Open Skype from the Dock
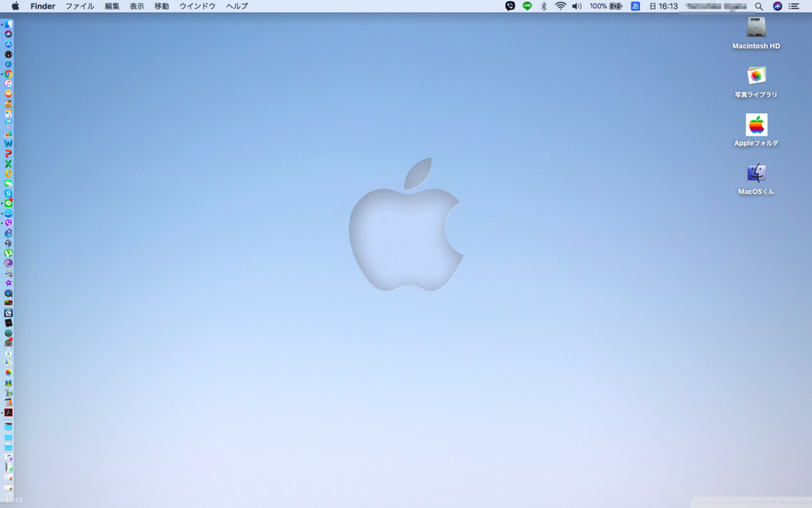812x508 pixels. [8, 194]
